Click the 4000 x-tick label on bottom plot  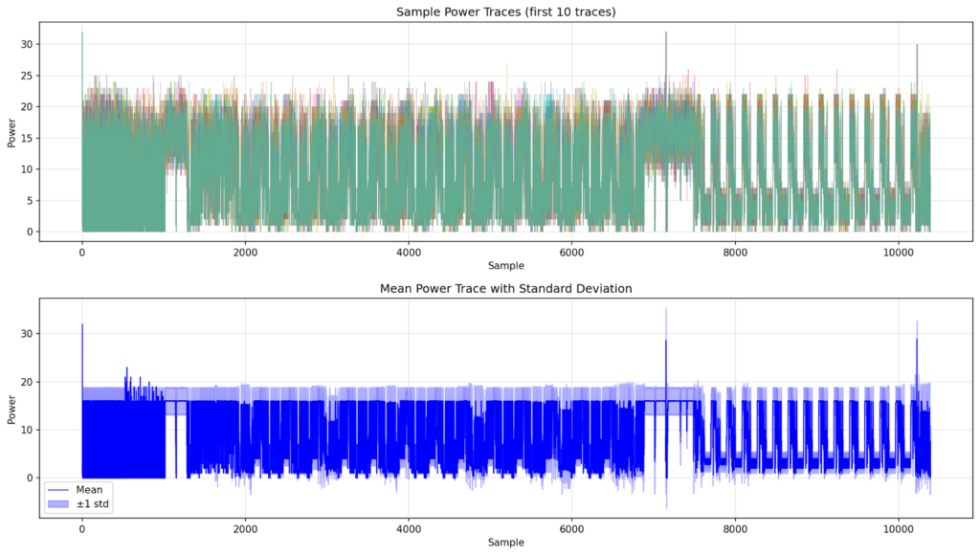pyautogui.click(x=409, y=527)
